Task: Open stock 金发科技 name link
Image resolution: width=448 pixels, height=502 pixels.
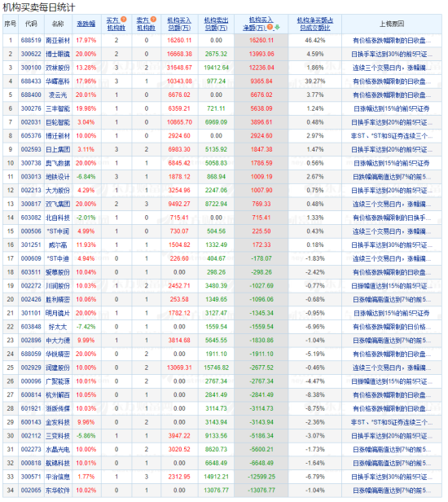Action: [x=58, y=422]
